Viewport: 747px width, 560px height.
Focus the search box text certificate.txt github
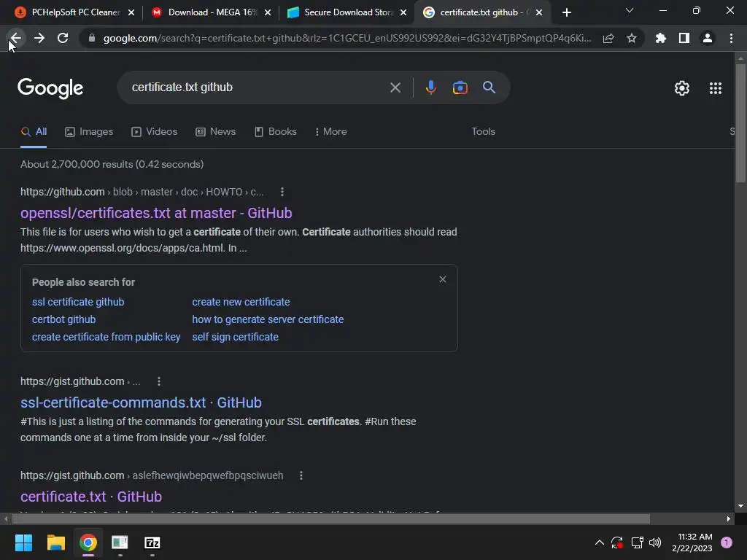coord(182,87)
